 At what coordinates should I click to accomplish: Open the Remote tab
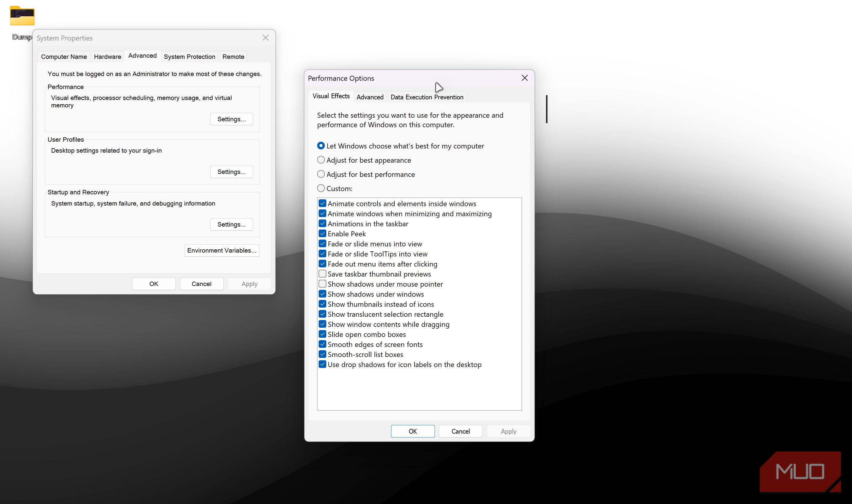(x=233, y=57)
